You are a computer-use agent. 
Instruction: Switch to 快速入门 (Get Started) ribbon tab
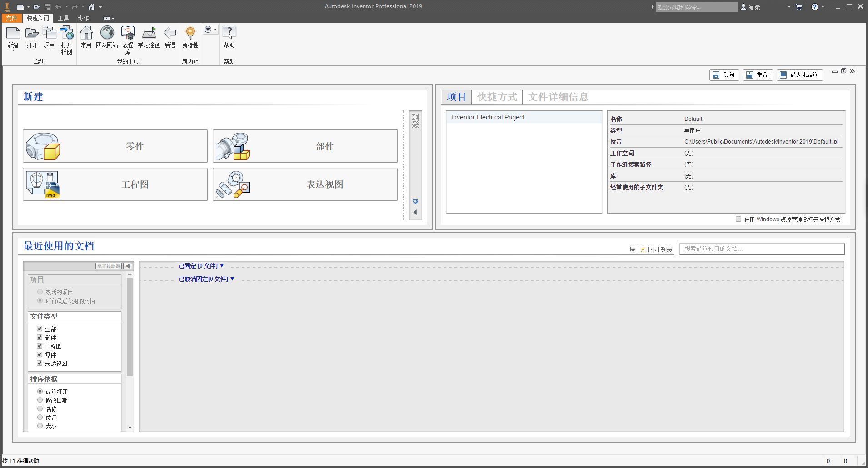[x=38, y=18]
